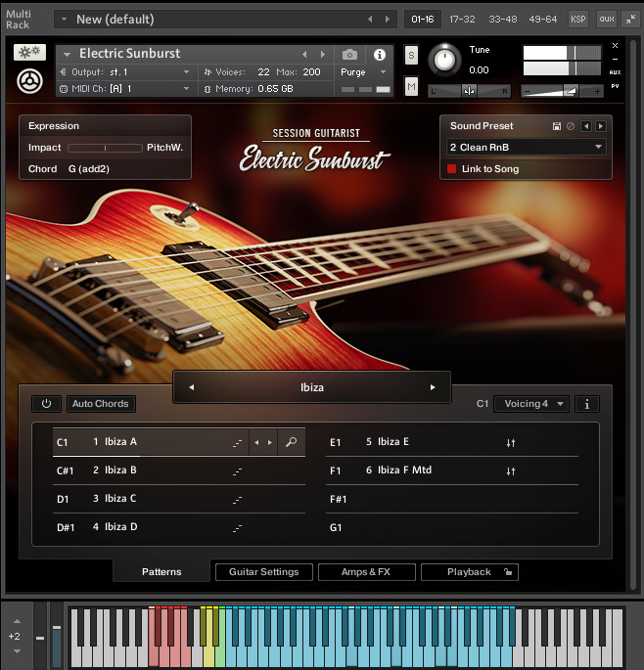This screenshot has height=670, width=644.
Task: Toggle the aux sends panel
Action: pyautogui.click(x=607, y=20)
